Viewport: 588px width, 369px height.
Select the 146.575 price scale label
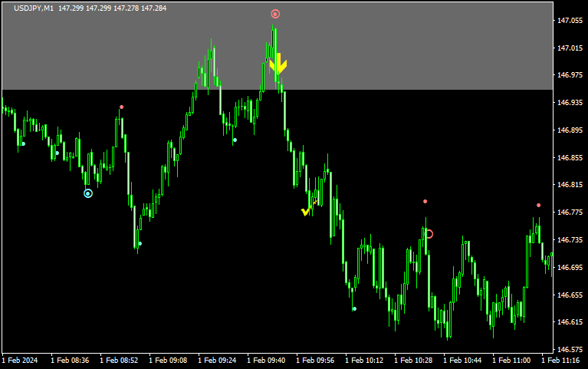pyautogui.click(x=570, y=349)
